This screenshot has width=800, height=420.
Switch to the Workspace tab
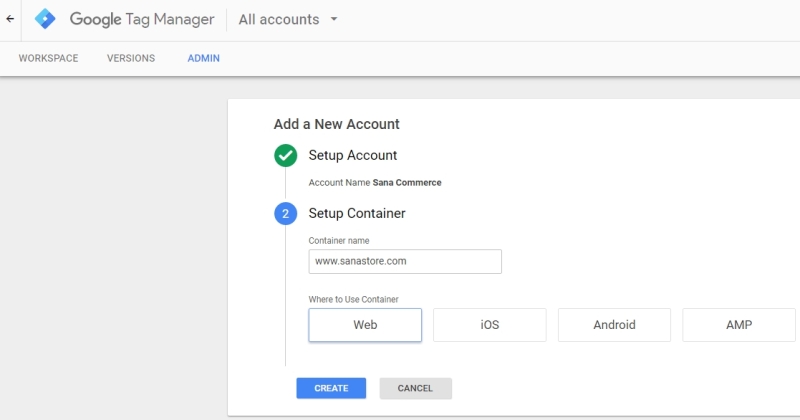click(48, 58)
